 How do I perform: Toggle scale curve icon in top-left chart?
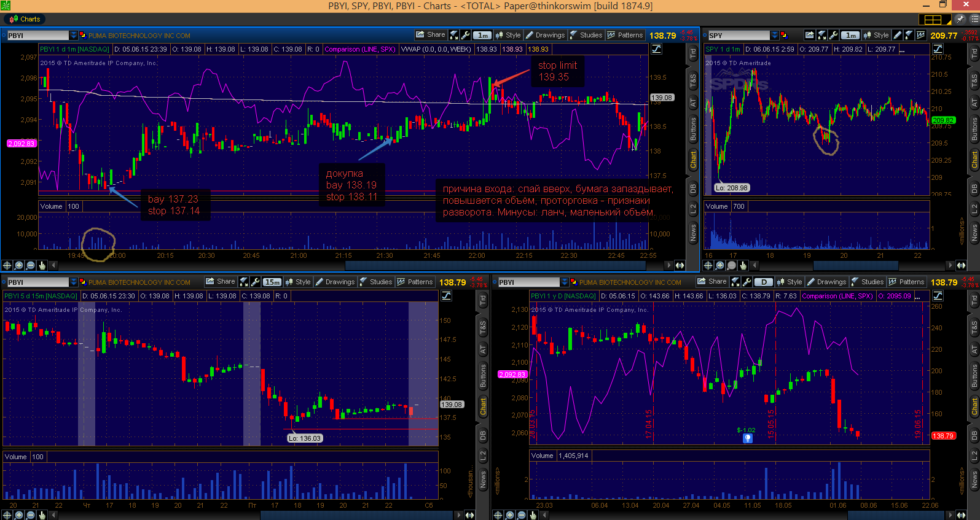[x=656, y=49]
